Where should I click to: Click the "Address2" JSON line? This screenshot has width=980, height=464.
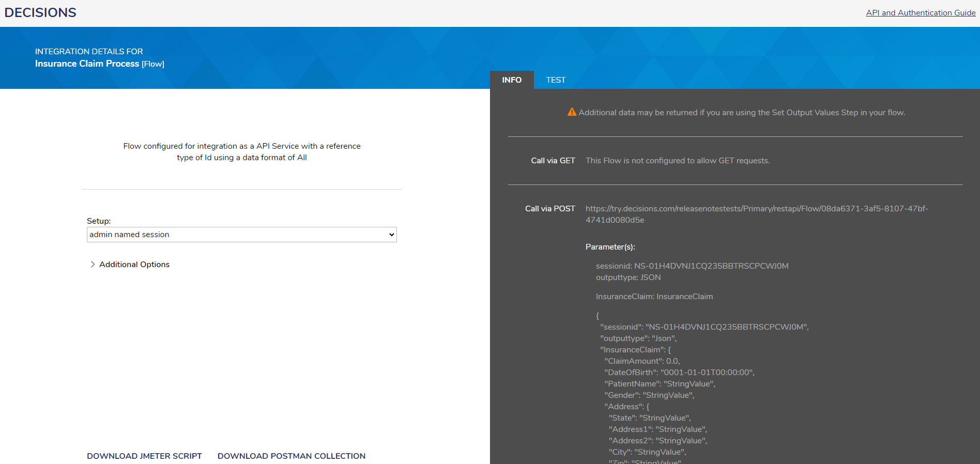658,441
